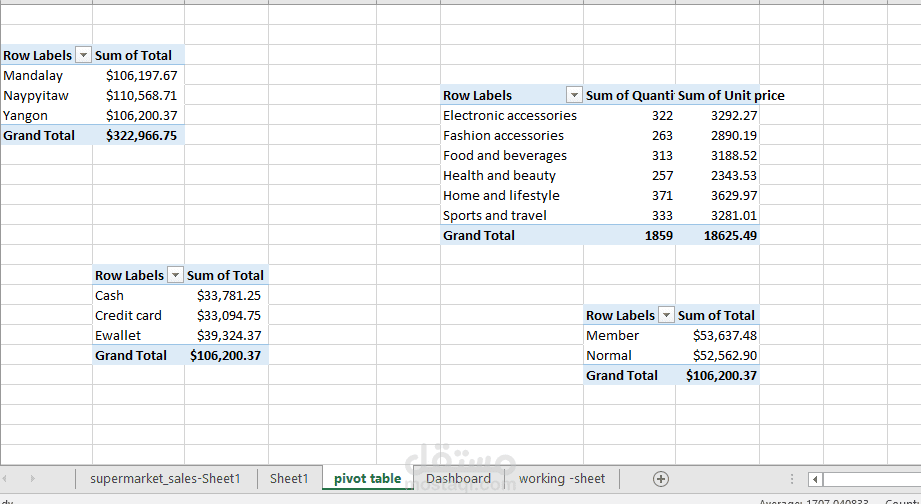Image resolution: width=921 pixels, height=504 pixels.
Task: Switch to supermarket_sales-Sheet1 tab
Action: pyautogui.click(x=166, y=478)
